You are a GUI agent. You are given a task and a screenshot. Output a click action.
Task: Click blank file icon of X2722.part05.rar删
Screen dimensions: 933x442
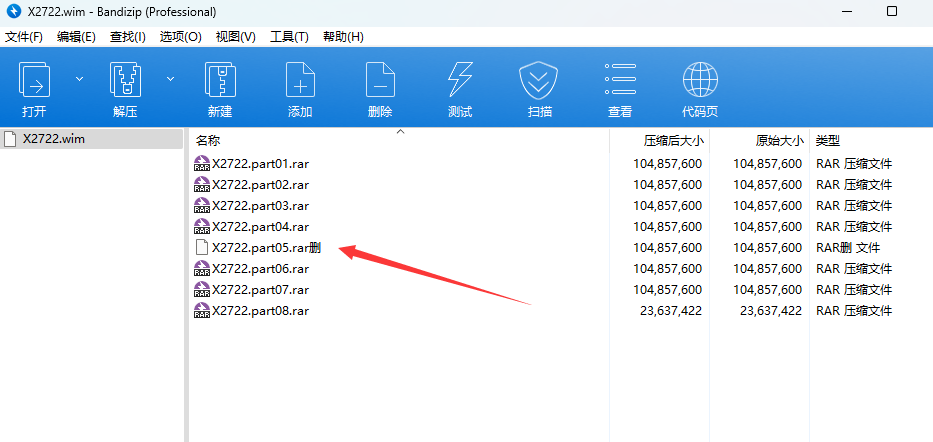point(202,247)
